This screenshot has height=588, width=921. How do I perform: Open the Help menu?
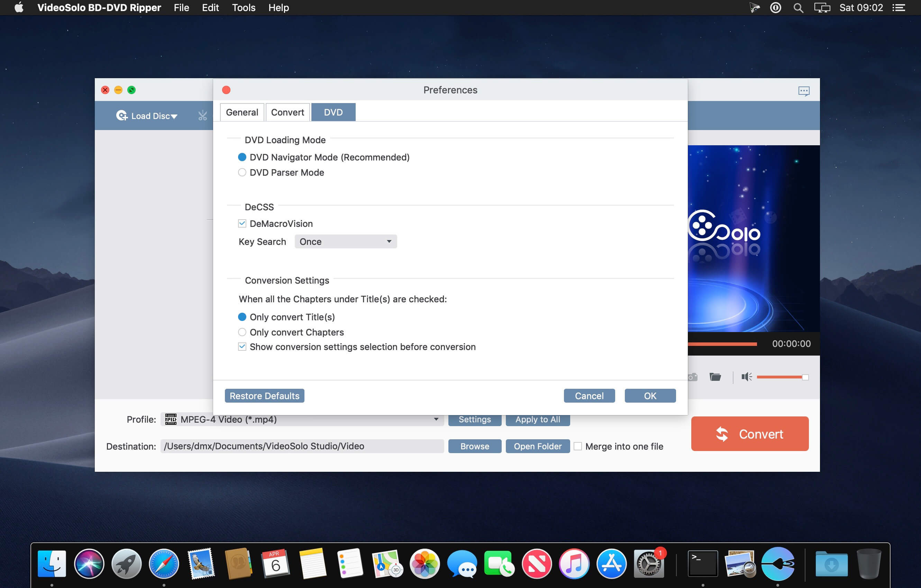279,8
